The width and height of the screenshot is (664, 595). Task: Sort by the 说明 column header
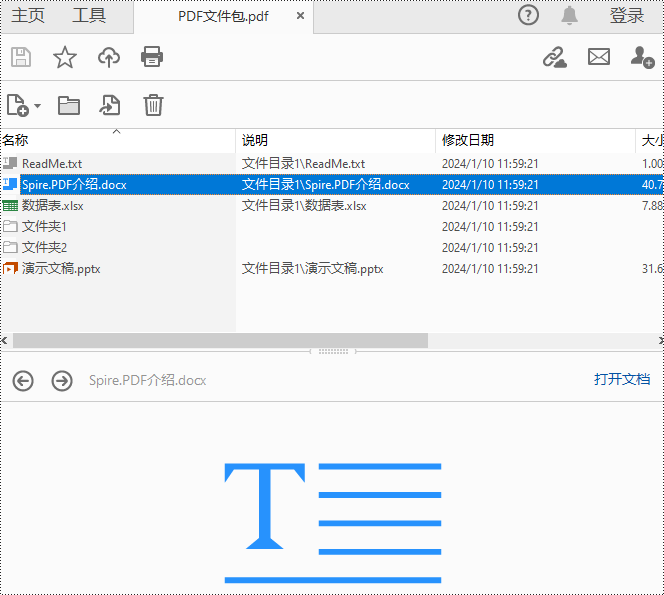(x=335, y=140)
